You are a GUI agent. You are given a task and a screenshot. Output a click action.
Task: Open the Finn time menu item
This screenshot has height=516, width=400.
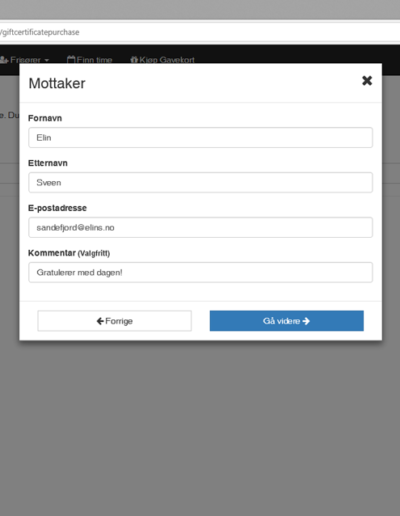[89, 60]
